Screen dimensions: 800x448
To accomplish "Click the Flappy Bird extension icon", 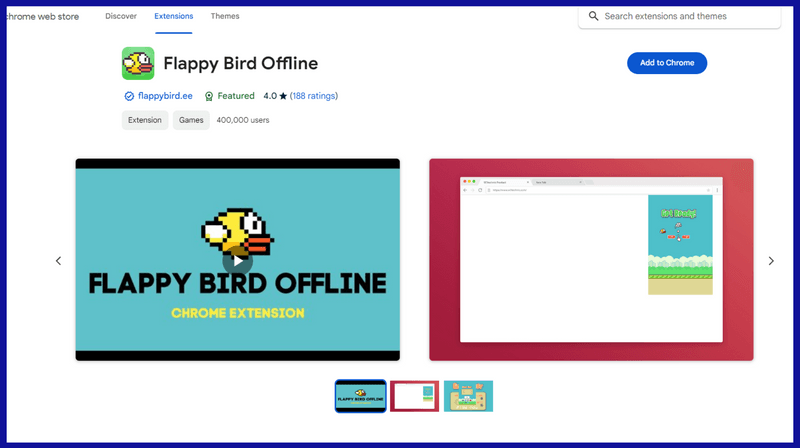I will pos(138,63).
